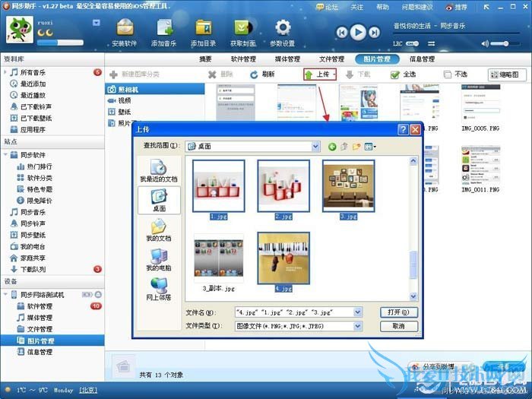Image resolution: width=532 pixels, height=399 pixels.
Task: Open 我最近的文档 in places bar
Action: point(159,170)
